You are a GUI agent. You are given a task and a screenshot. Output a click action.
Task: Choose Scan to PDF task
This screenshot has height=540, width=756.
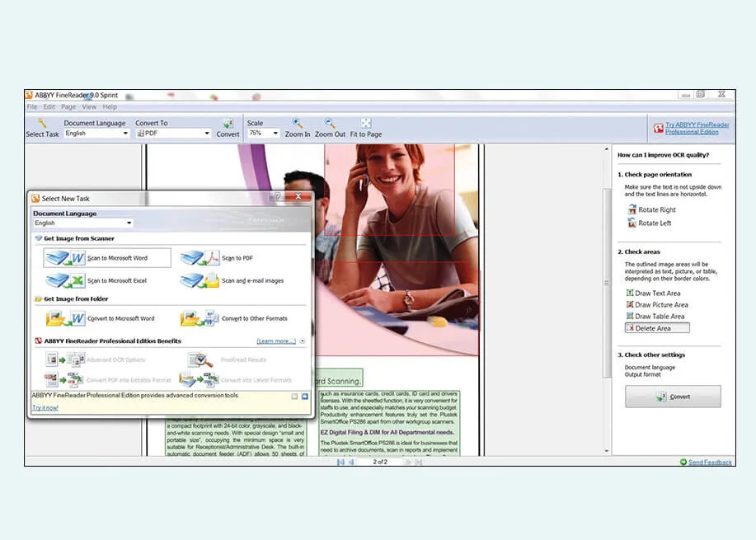[x=217, y=258]
